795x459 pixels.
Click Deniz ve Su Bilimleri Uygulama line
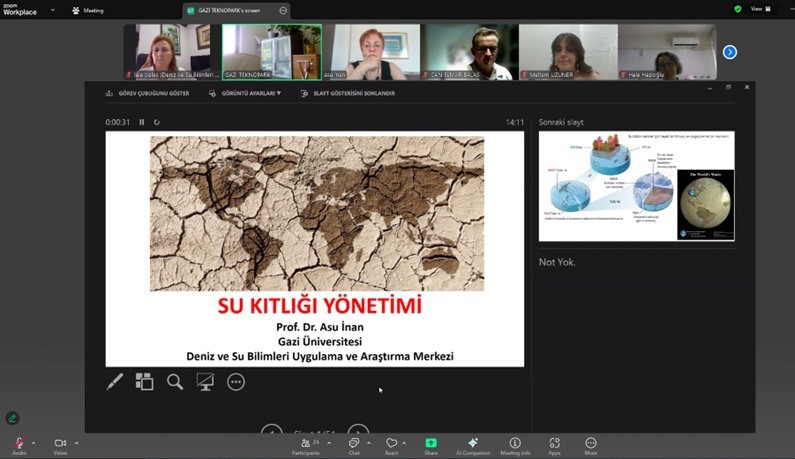(x=319, y=357)
